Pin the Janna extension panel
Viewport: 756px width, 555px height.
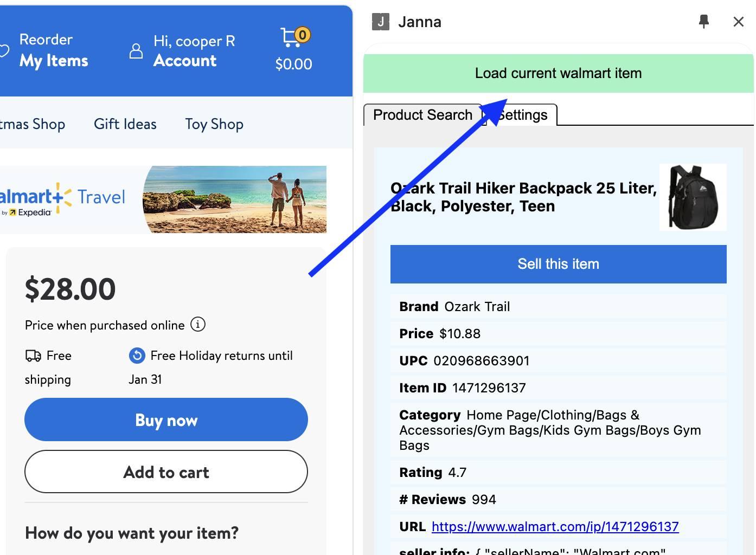click(x=704, y=22)
